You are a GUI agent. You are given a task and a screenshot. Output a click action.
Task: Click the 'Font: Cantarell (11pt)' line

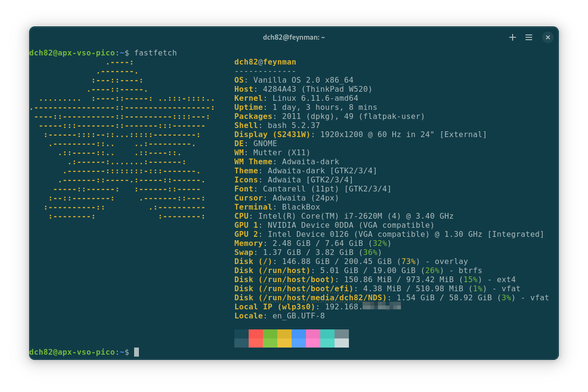313,189
